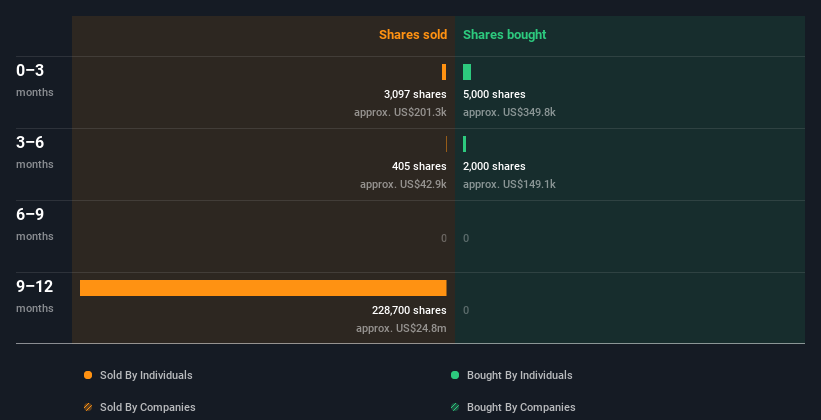This screenshot has width=821, height=420.
Task: Click the approx. US$24.8m amount text
Action: (x=401, y=328)
